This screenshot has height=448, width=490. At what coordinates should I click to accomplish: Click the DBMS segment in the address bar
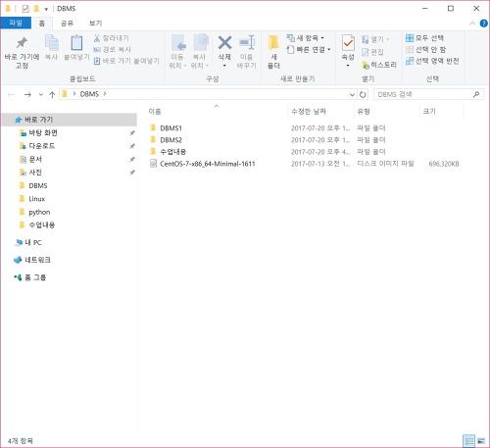click(x=89, y=94)
